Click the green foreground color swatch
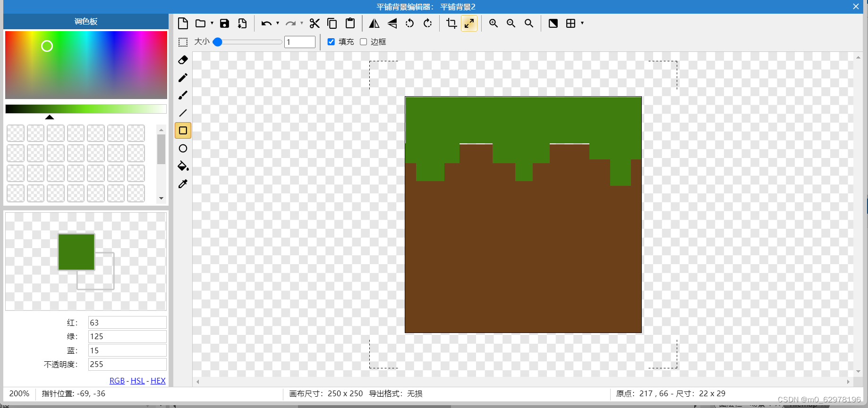Image resolution: width=868 pixels, height=408 pixels. click(x=76, y=252)
